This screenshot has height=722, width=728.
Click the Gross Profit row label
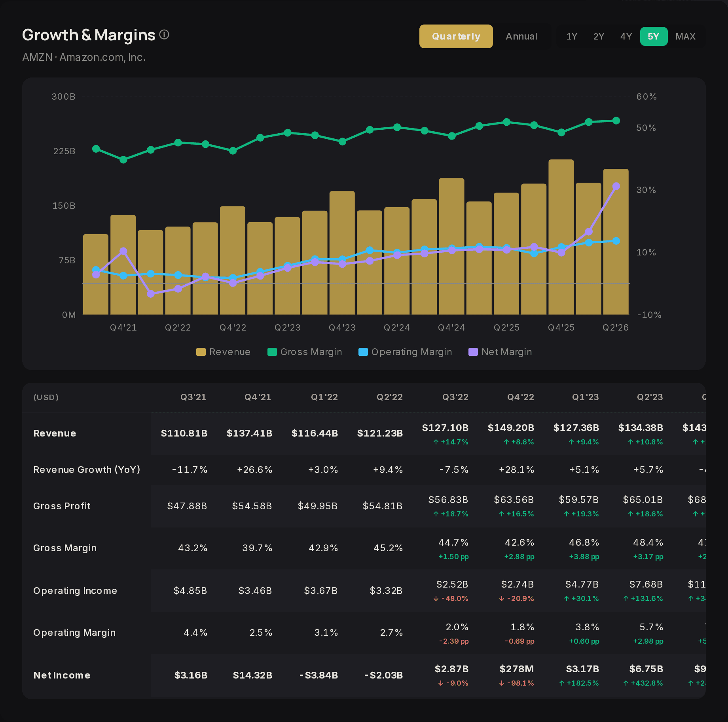62,506
